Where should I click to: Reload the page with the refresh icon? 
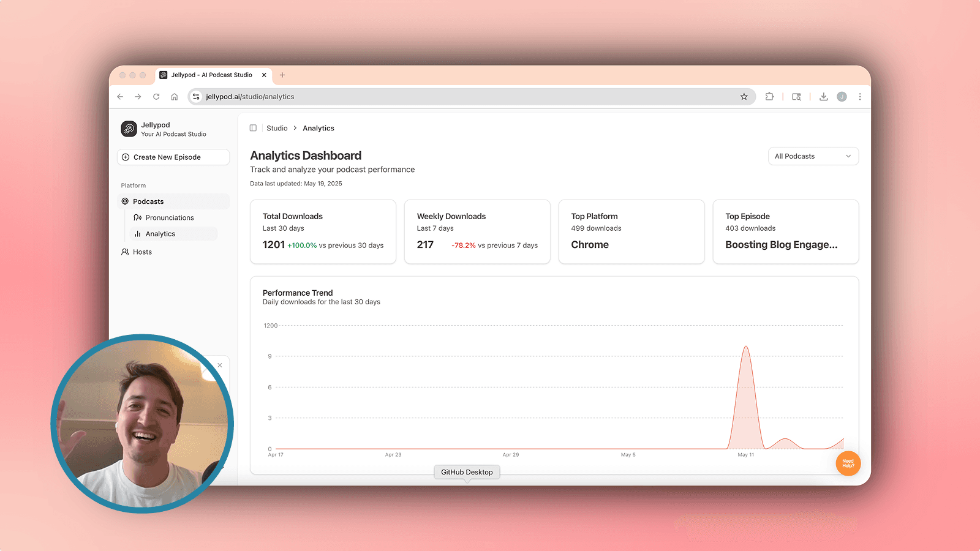156,97
